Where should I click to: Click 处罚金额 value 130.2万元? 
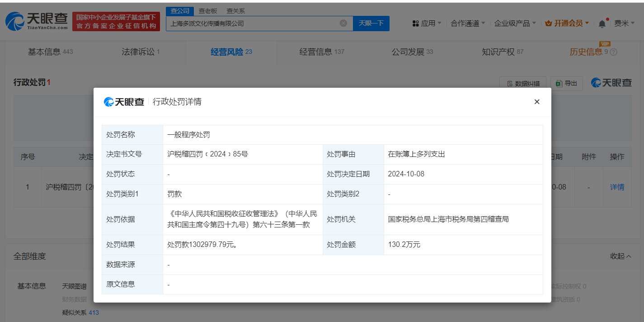click(x=404, y=245)
